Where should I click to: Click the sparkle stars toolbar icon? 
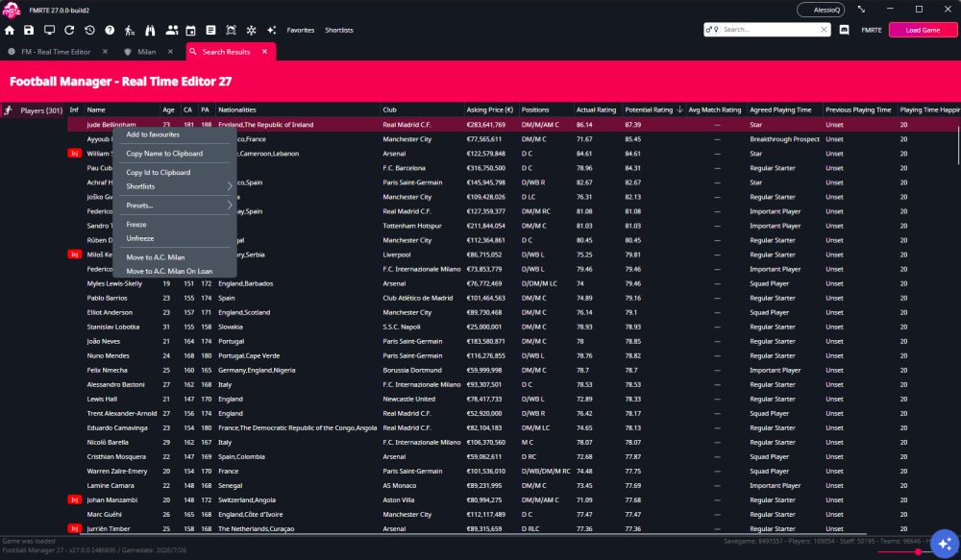[272, 30]
